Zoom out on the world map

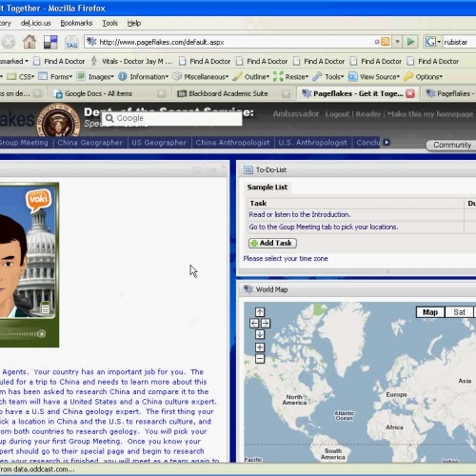point(260,359)
